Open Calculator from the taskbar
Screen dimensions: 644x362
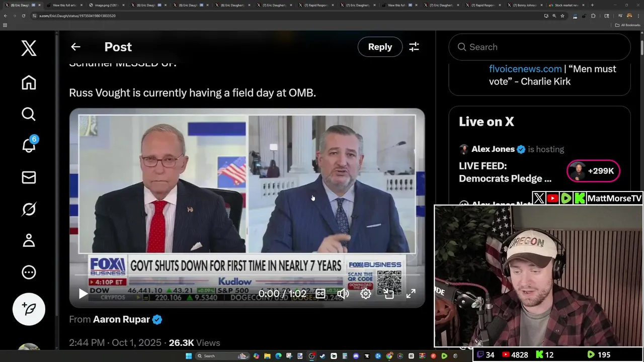coord(345,356)
